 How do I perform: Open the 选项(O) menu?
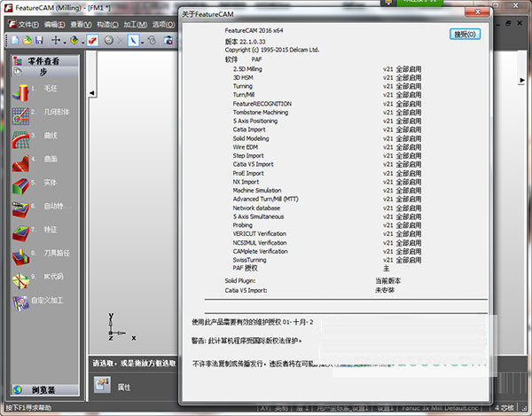(x=163, y=25)
